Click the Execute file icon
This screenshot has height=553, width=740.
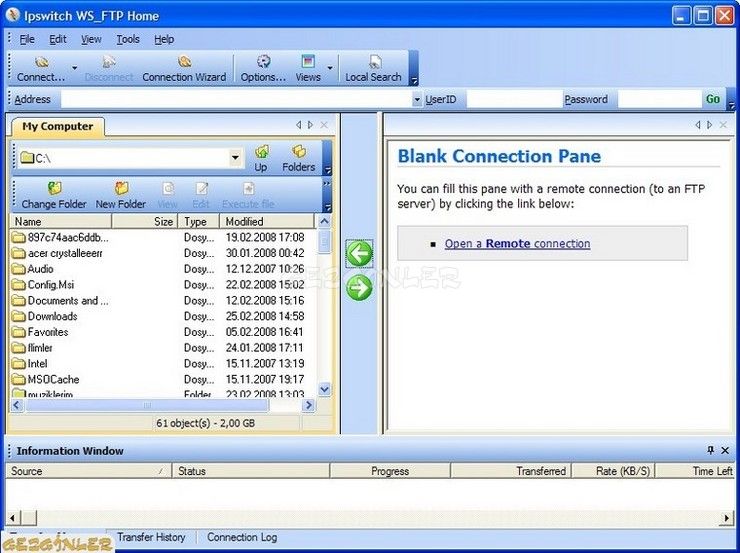click(x=248, y=195)
